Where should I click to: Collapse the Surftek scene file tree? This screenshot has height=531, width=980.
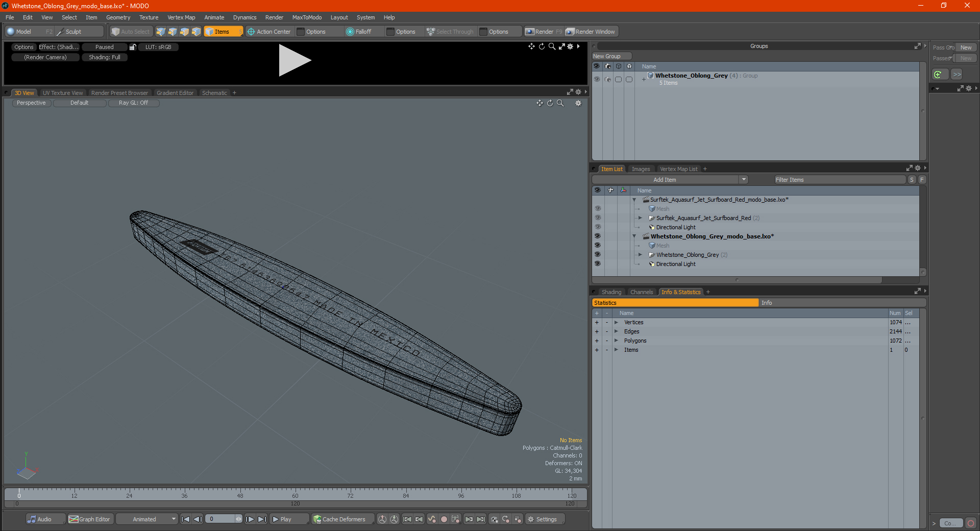click(634, 200)
